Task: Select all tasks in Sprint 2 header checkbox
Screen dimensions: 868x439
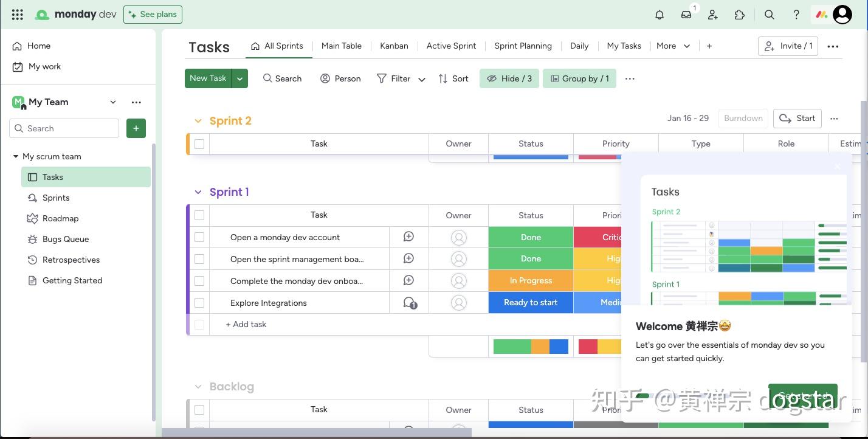Action: [x=199, y=144]
